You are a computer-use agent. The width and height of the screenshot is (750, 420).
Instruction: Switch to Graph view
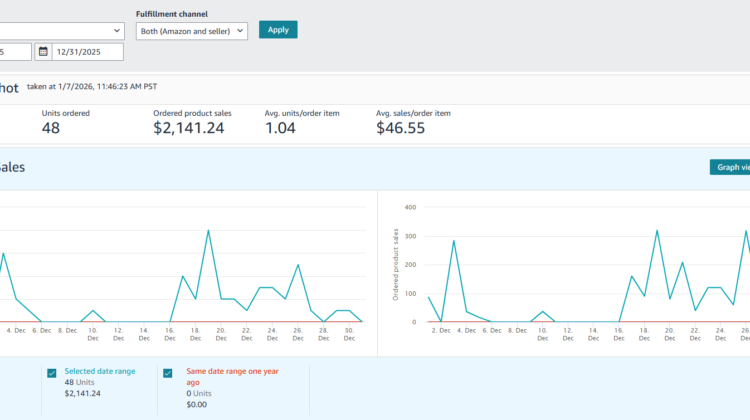[x=729, y=167]
